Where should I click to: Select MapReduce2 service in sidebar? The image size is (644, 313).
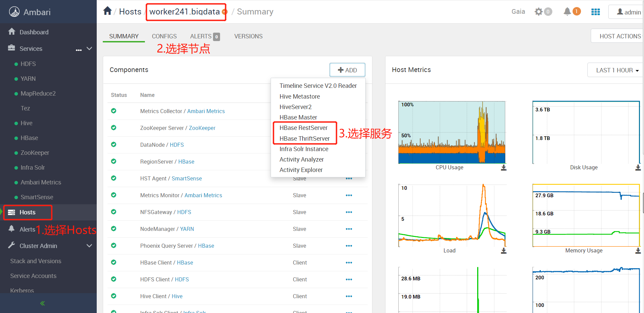tap(38, 94)
